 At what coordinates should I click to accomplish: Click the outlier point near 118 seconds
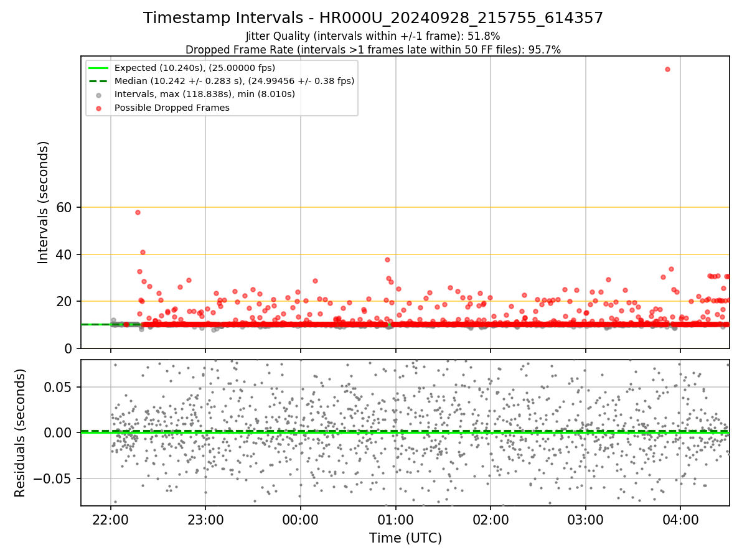click(x=667, y=69)
